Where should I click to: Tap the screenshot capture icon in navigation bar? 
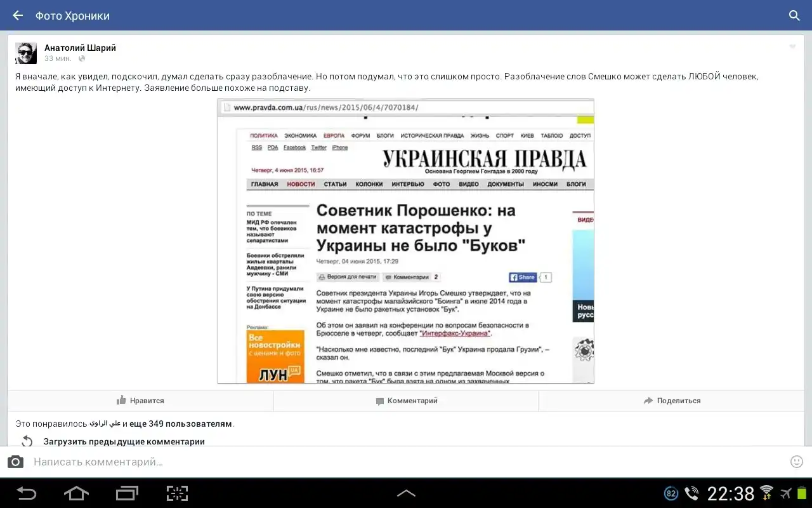(x=178, y=493)
